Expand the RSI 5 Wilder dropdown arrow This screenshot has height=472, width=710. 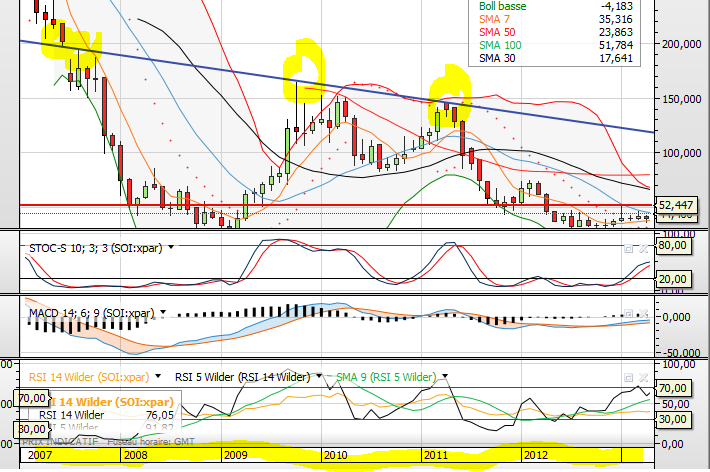[x=319, y=376]
